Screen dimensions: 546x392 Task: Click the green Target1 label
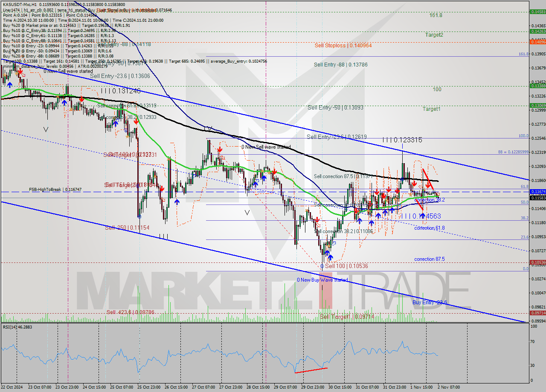(431, 109)
